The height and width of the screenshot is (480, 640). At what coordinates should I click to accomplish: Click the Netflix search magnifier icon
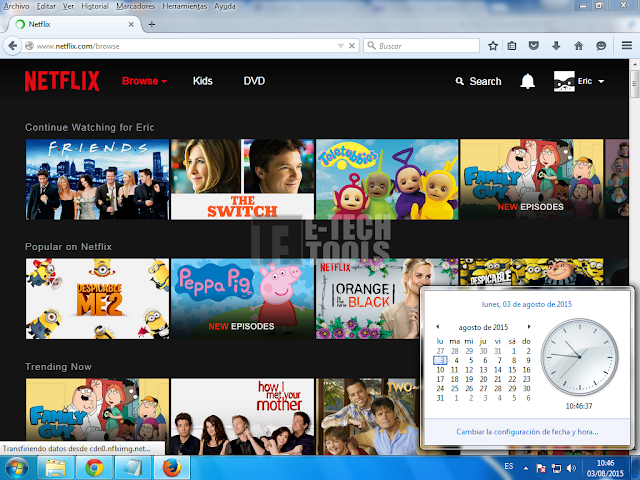[460, 81]
